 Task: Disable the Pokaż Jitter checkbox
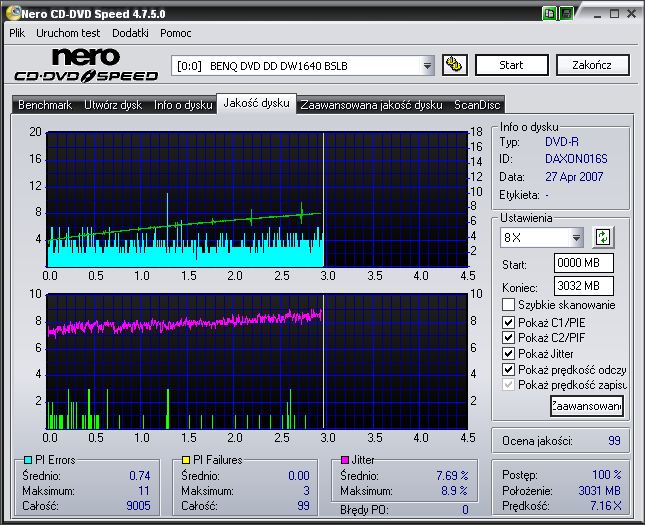coord(508,353)
